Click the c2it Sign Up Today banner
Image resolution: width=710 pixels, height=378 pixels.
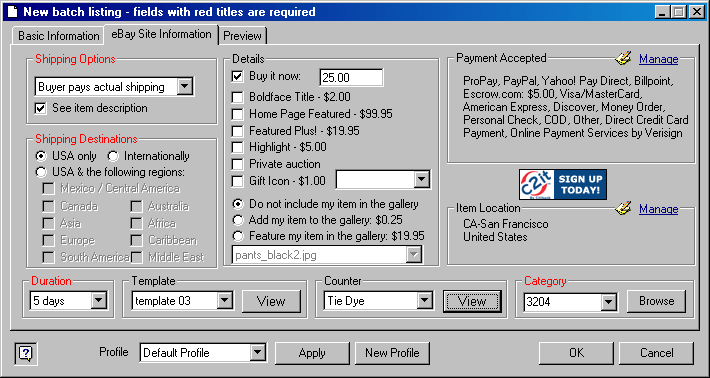(563, 185)
